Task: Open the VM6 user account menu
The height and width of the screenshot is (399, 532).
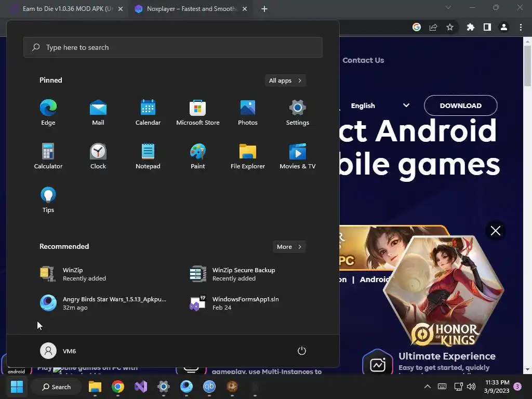Action: [x=58, y=351]
